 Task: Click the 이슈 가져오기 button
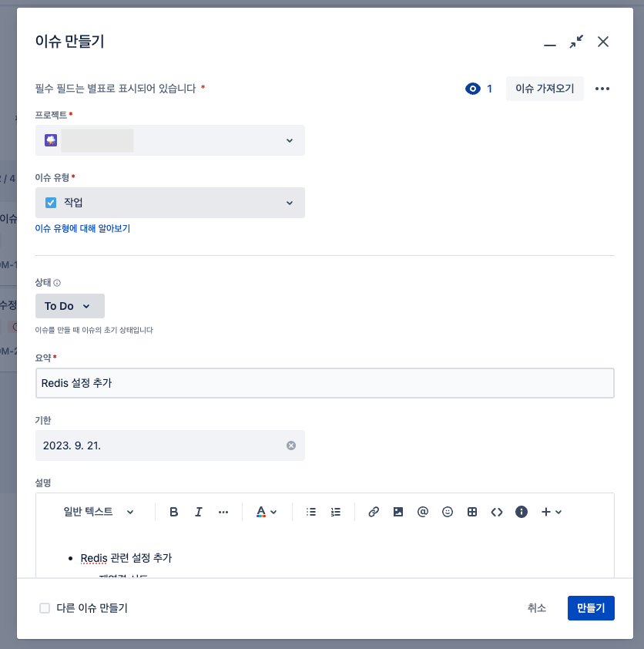[x=545, y=89]
